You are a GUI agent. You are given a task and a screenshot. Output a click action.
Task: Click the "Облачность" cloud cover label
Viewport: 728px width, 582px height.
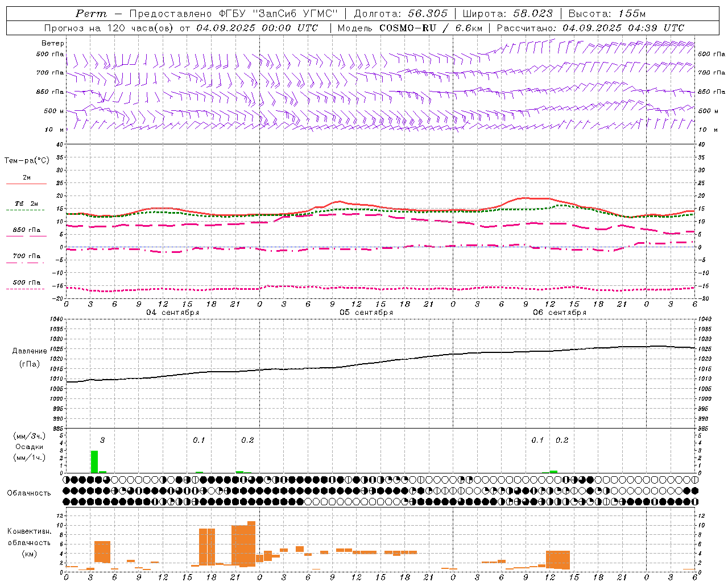click(29, 493)
